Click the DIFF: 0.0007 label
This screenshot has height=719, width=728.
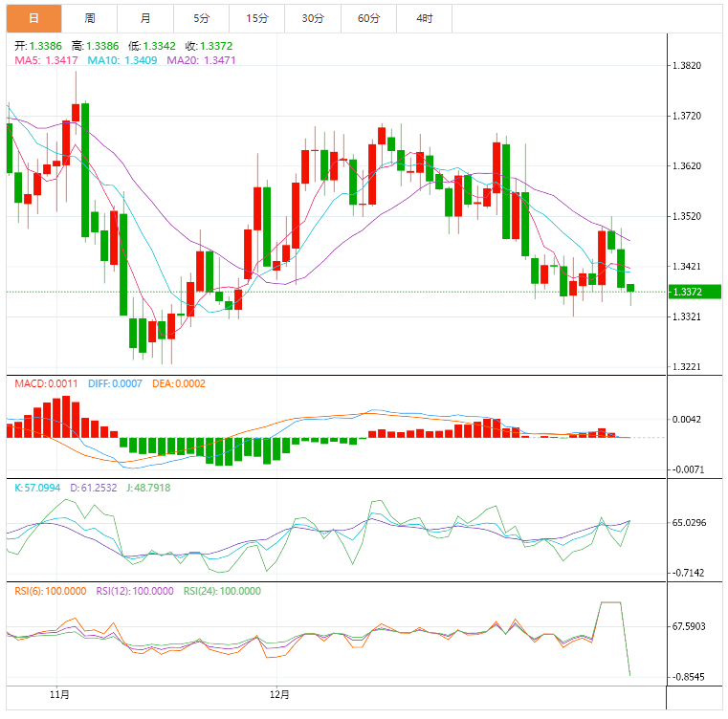115,383
